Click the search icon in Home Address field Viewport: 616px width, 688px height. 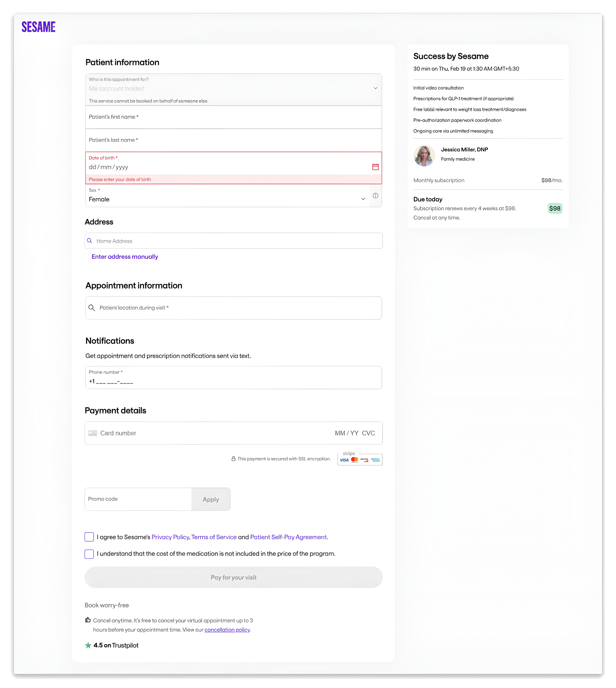90,241
